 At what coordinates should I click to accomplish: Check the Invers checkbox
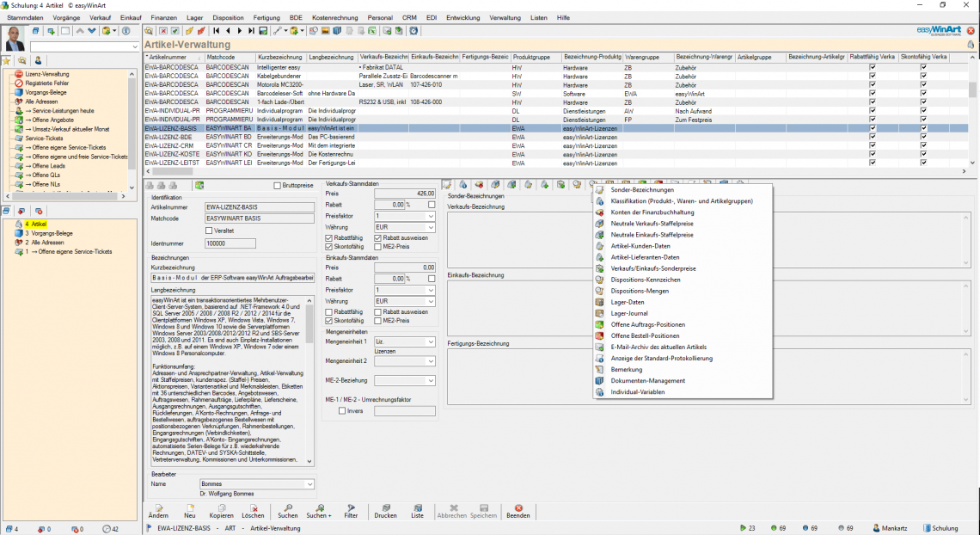342,411
